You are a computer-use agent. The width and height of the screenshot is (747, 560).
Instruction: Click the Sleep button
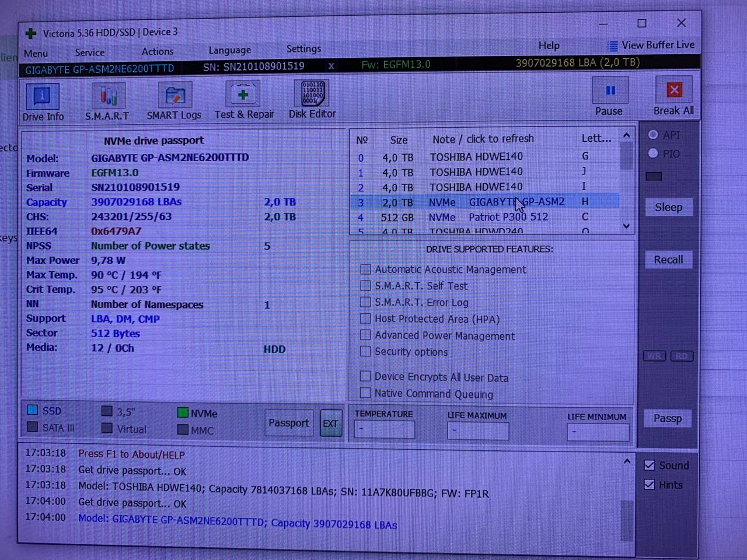tap(668, 208)
